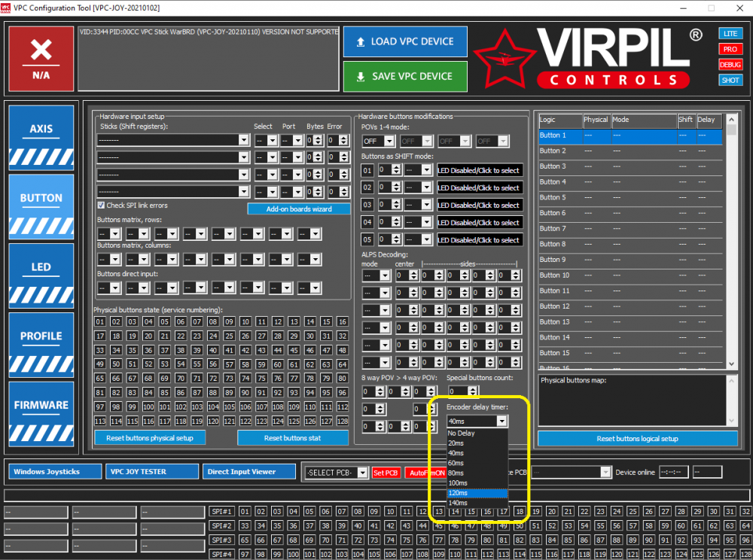The image size is (753, 560).
Task: Switch to LITE mode
Action: coord(730,33)
